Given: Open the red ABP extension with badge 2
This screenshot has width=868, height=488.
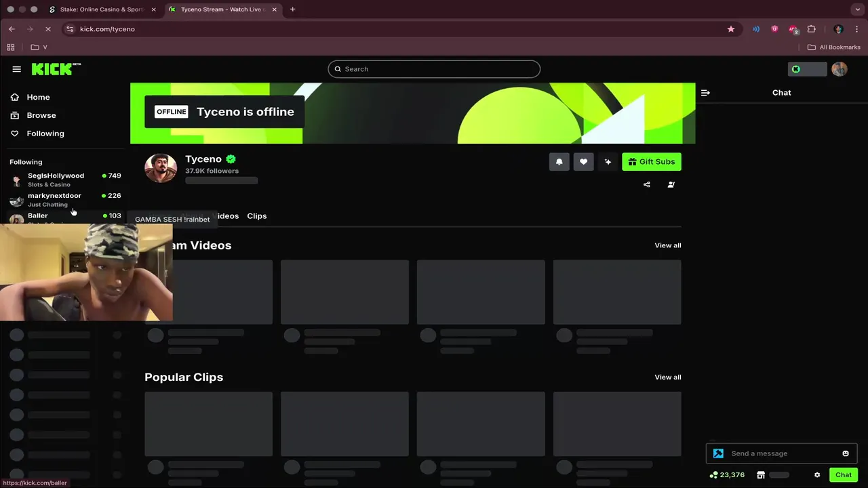Looking at the screenshot, I should coord(793,29).
